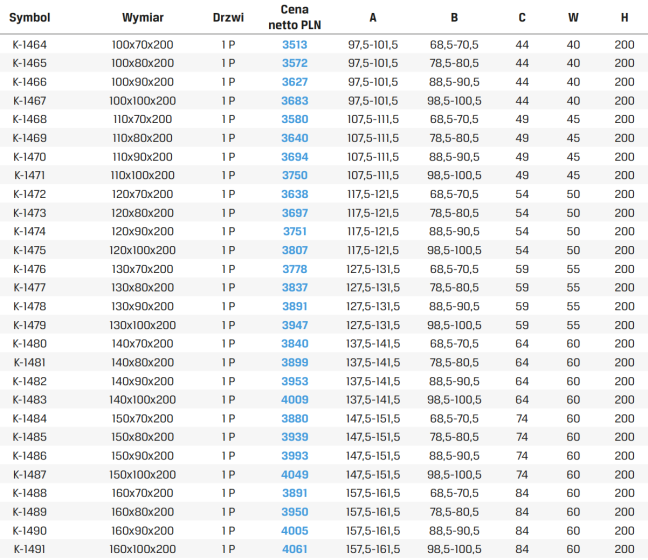Click price 3572 for K-1465
Image resolution: width=648 pixels, height=560 pixels.
(295, 63)
